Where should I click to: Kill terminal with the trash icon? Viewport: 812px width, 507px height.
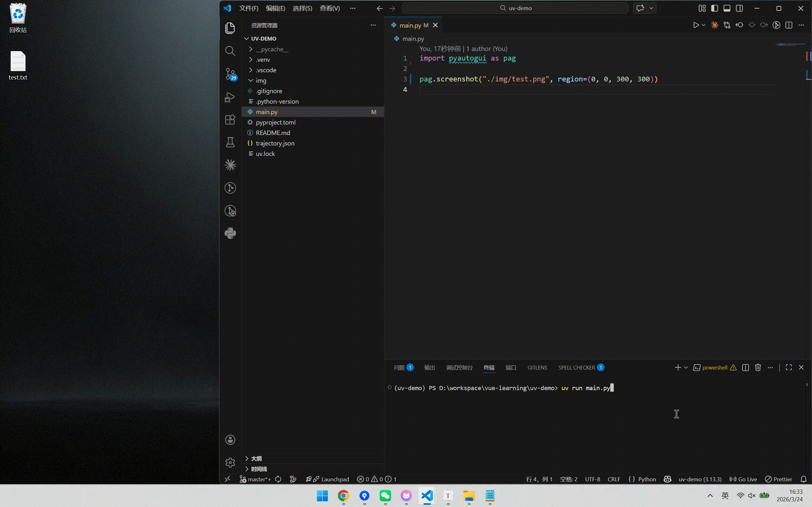pyautogui.click(x=758, y=368)
